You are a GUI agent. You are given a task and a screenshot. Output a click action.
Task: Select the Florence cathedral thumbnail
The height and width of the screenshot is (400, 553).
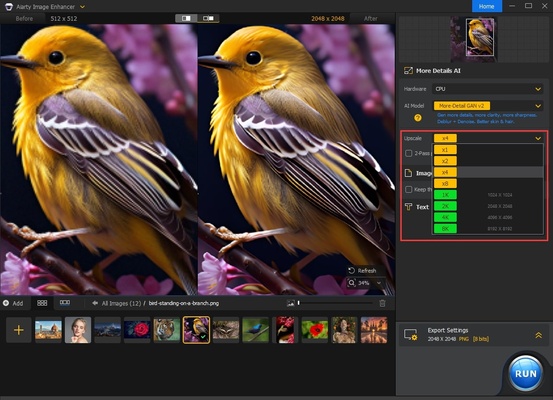pos(48,330)
